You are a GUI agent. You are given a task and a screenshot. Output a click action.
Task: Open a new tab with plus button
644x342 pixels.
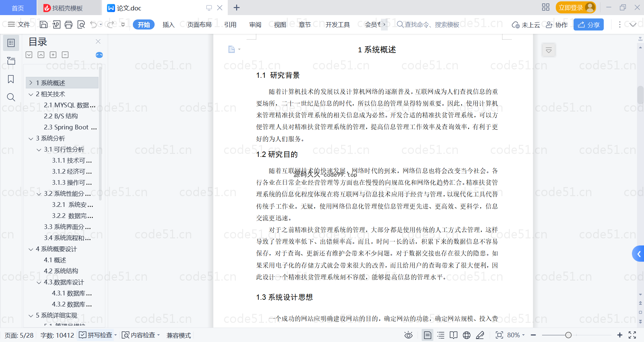click(x=236, y=7)
